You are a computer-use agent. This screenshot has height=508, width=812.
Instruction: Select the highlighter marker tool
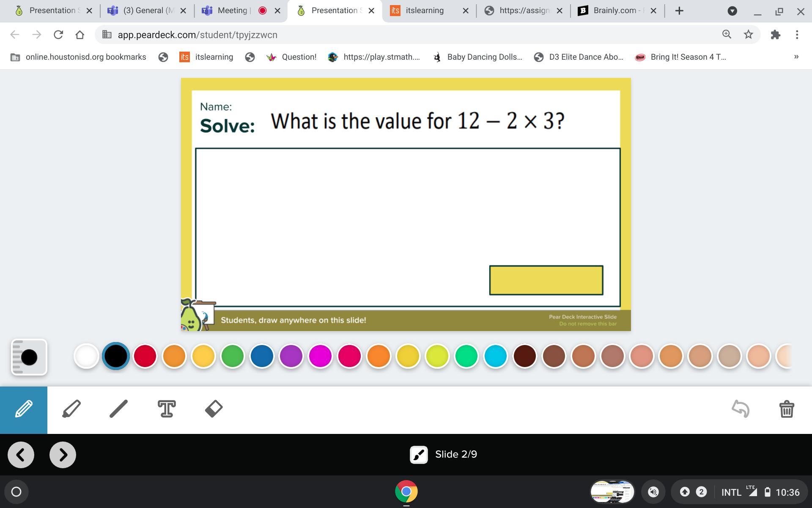tap(71, 409)
